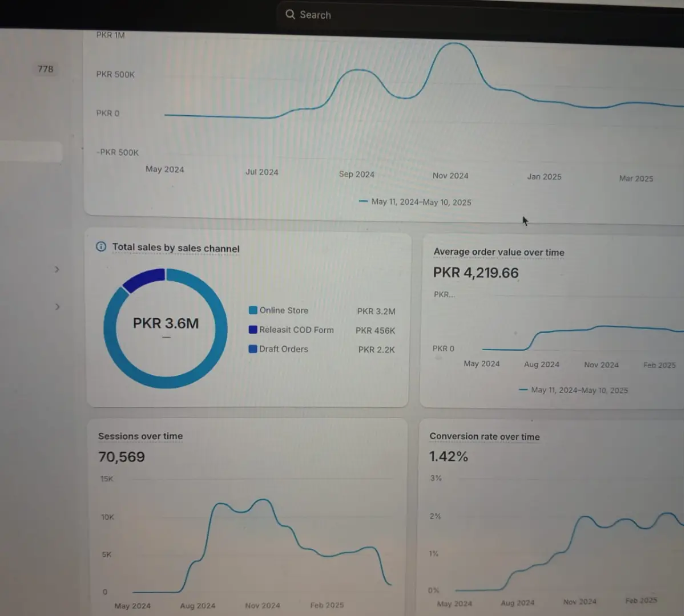Click the info icon beside Total sales by sales channel

point(101,246)
